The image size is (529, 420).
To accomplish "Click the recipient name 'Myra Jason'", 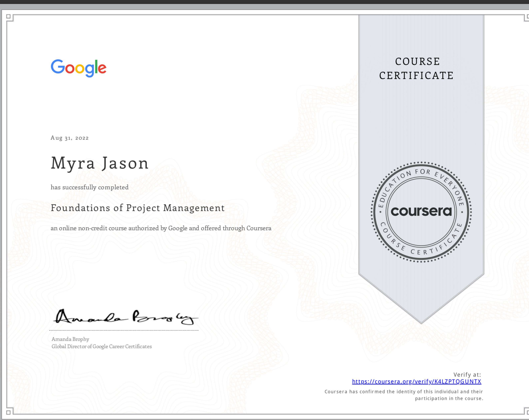I will click(x=99, y=163).
